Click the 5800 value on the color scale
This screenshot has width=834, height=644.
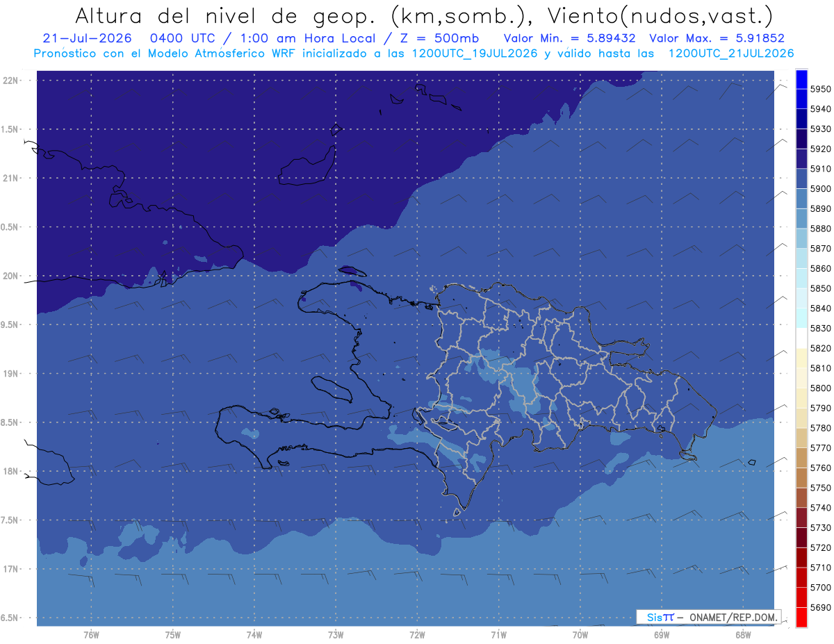[820, 388]
